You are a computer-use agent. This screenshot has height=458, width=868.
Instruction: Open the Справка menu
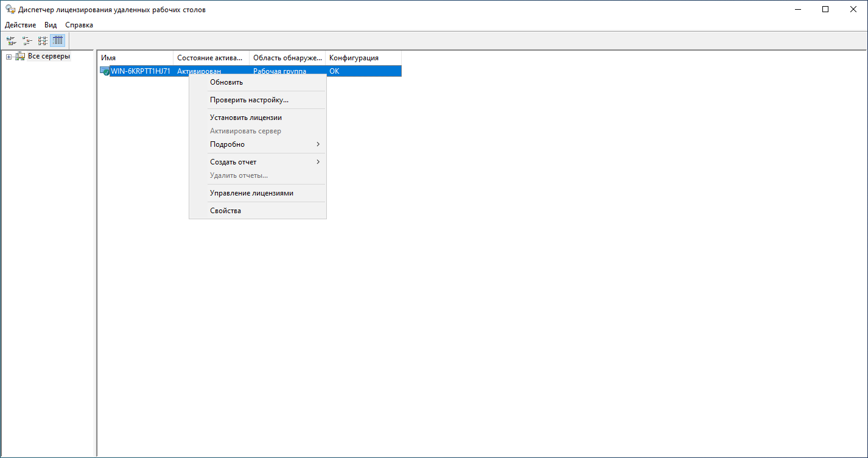coord(79,25)
